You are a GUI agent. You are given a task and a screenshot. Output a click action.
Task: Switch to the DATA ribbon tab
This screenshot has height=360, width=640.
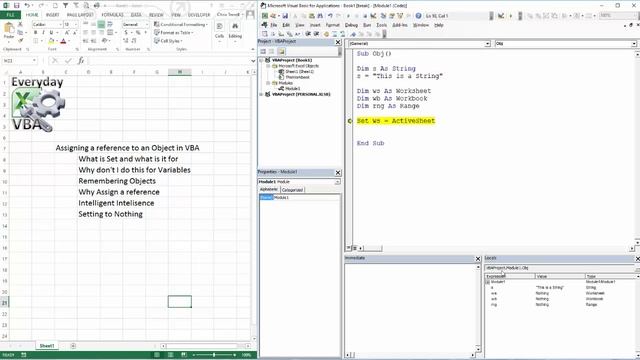tap(136, 15)
